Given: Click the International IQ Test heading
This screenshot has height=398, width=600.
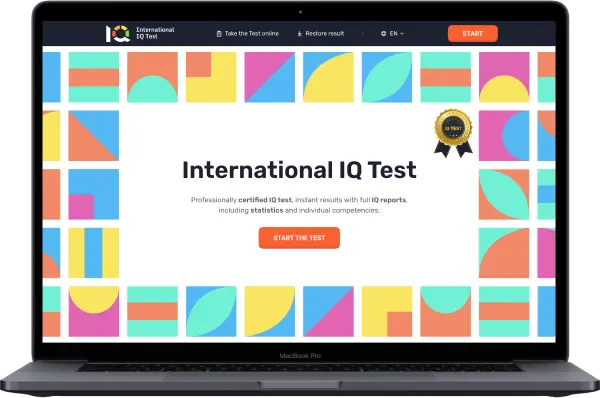Looking at the screenshot, I should (x=299, y=170).
